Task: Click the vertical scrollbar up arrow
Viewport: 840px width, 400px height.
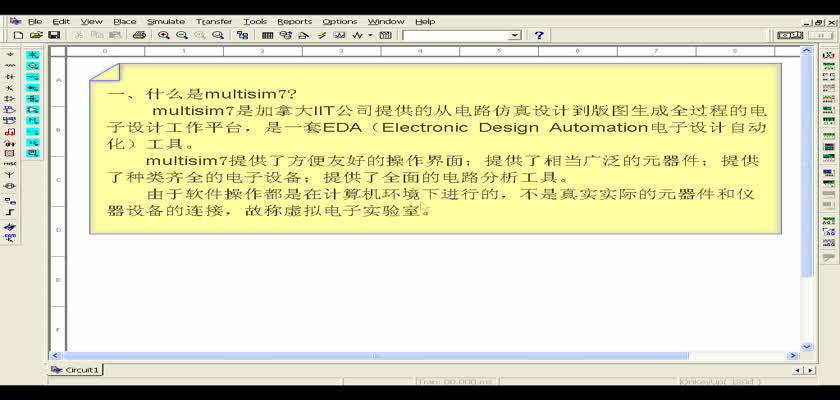Action: [x=807, y=51]
